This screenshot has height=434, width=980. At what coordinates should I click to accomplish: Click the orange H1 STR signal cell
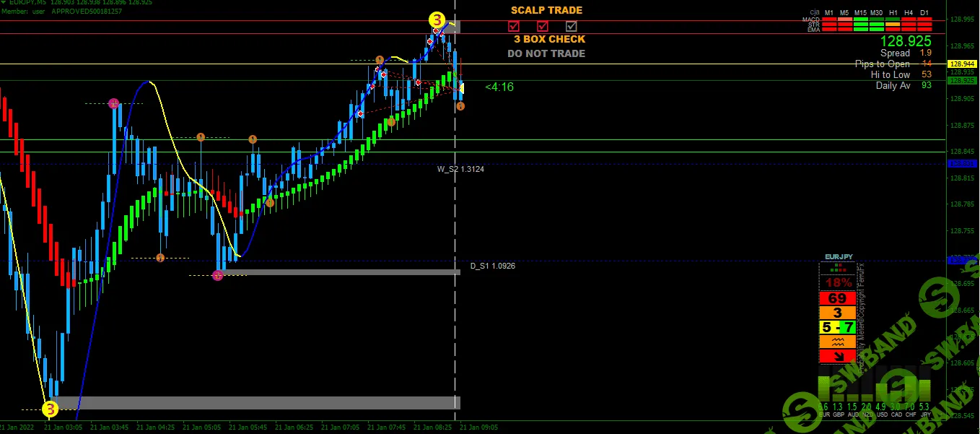point(892,25)
